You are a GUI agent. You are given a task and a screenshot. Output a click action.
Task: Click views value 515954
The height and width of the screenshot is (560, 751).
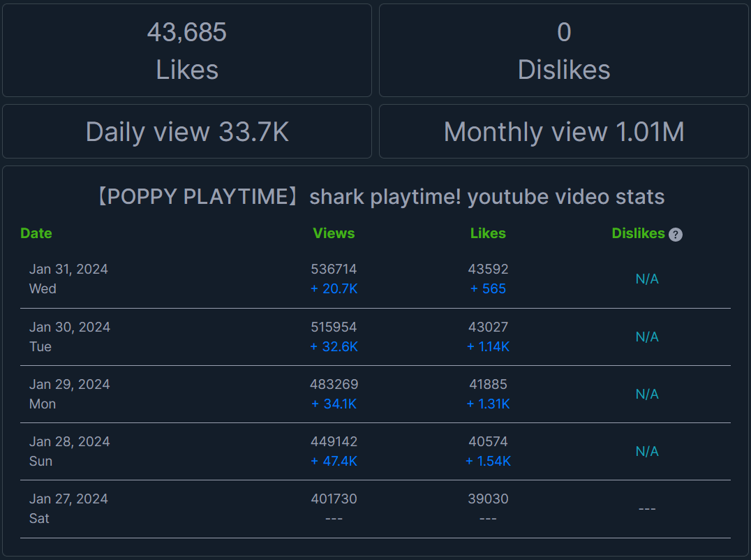coord(334,327)
